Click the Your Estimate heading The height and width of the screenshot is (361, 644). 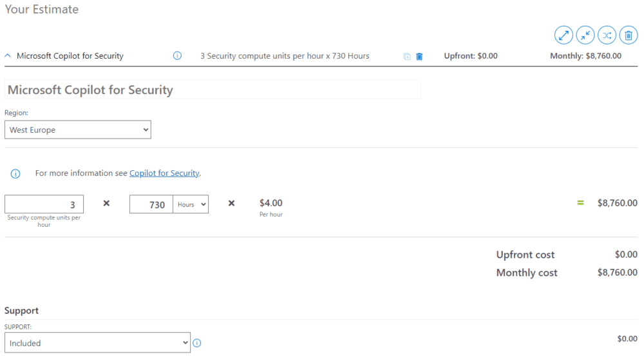click(x=41, y=10)
